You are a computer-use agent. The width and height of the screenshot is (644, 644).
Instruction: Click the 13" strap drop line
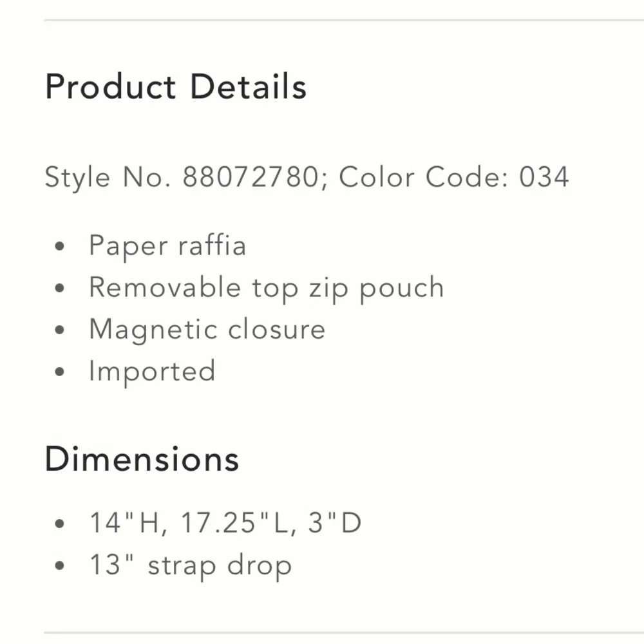pyautogui.click(x=191, y=565)
